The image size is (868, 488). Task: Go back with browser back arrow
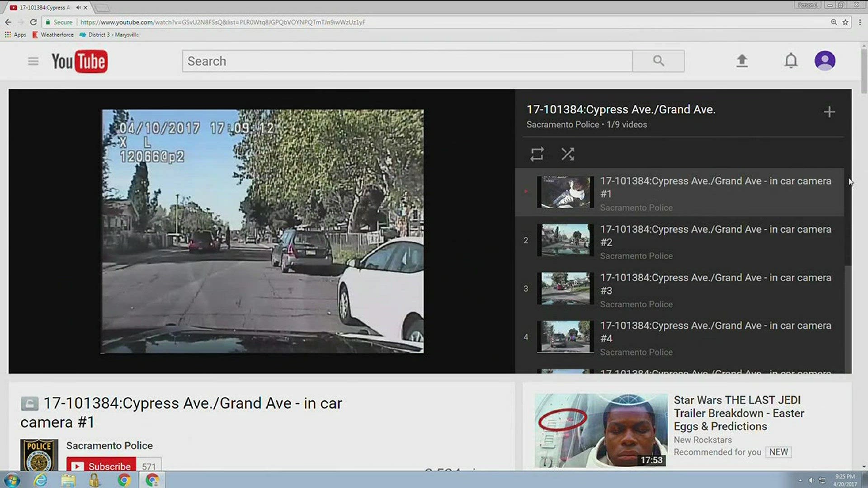pos(8,22)
